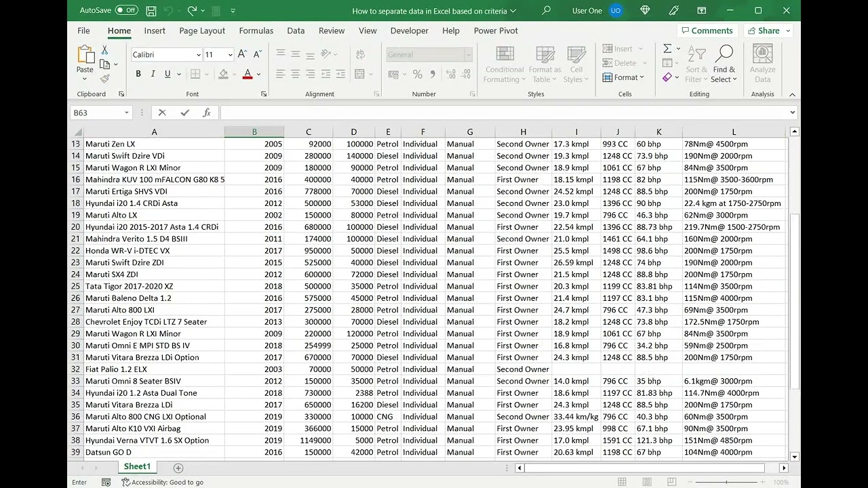Click the AutoSum sigma icon

coord(667,49)
